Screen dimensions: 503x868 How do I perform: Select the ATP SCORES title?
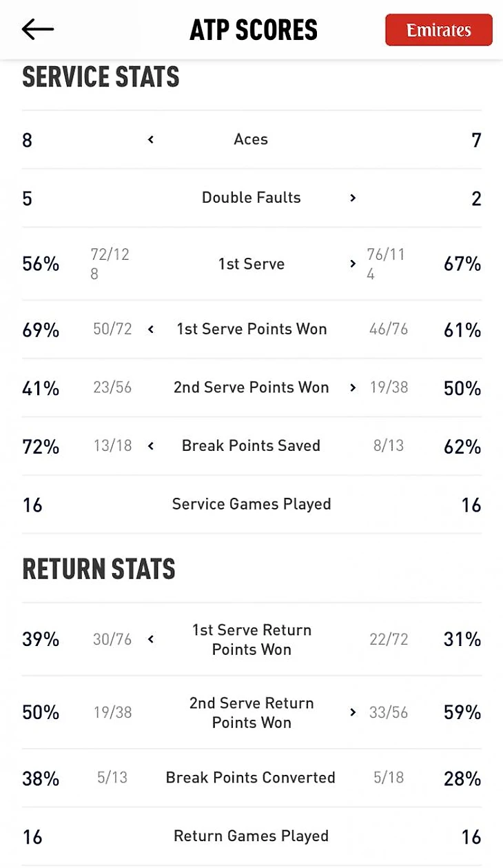coord(254,30)
